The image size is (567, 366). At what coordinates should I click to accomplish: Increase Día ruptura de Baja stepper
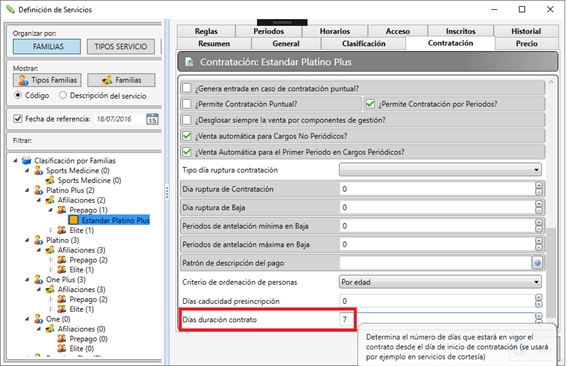click(x=539, y=204)
